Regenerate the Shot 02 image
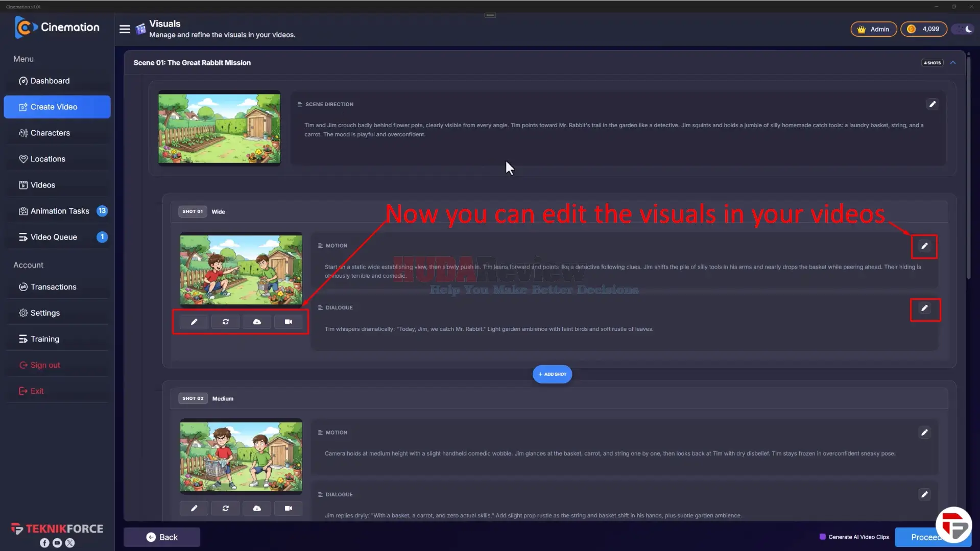The image size is (980, 551). point(225,508)
